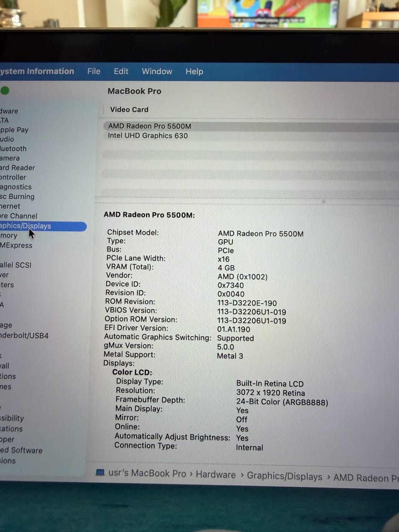Image resolution: width=399 pixels, height=532 pixels.
Task: Click Connection Type value Internal
Action: [249, 448]
